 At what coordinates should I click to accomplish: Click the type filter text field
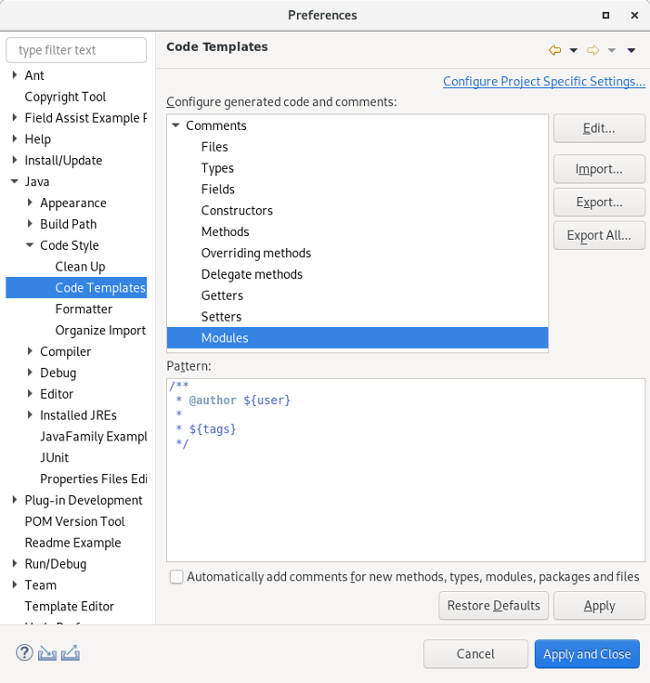pyautogui.click(x=76, y=50)
